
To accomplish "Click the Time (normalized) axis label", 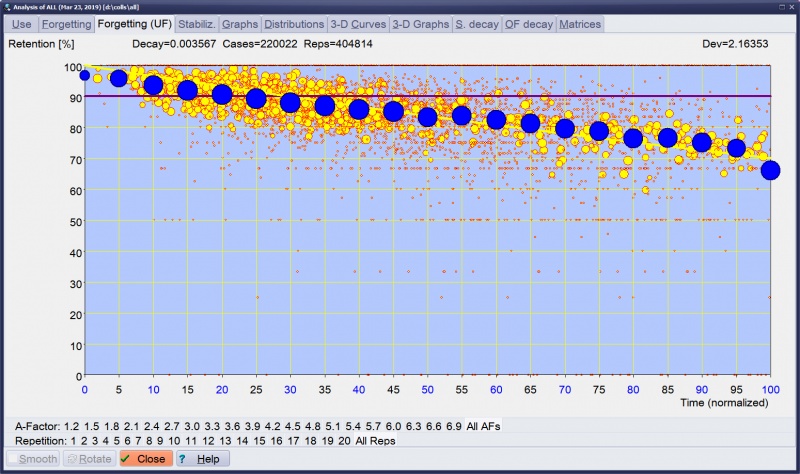I will coord(724,403).
